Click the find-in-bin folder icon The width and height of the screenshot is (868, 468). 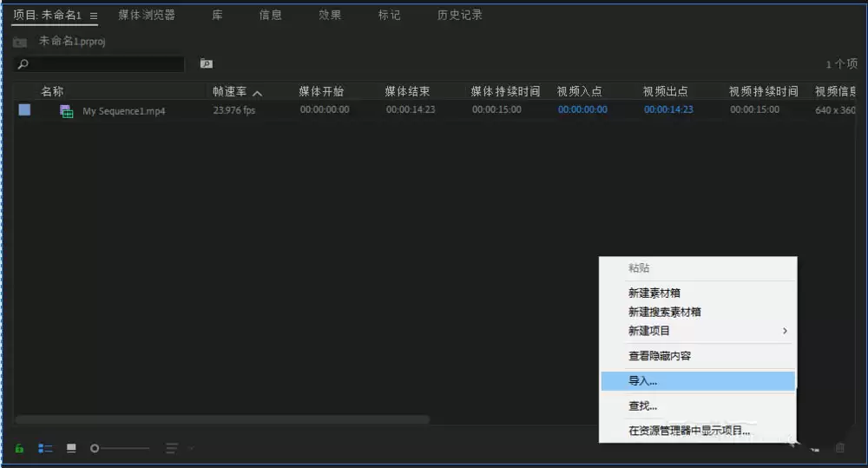(x=207, y=63)
